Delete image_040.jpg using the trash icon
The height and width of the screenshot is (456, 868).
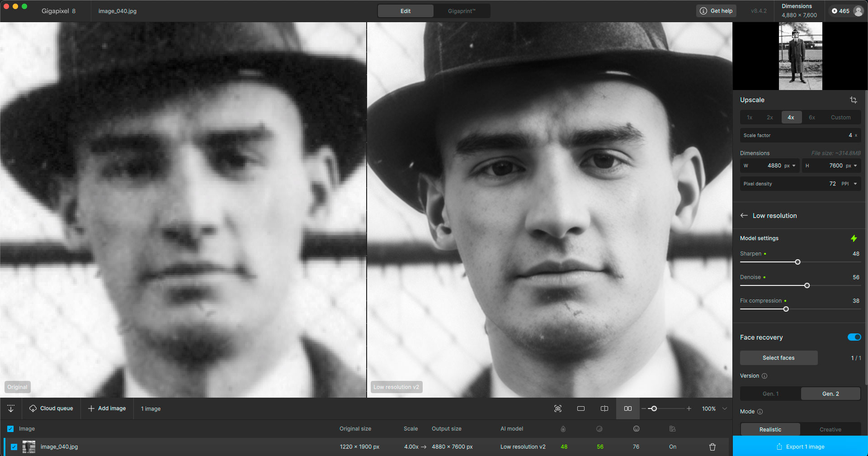(712, 447)
